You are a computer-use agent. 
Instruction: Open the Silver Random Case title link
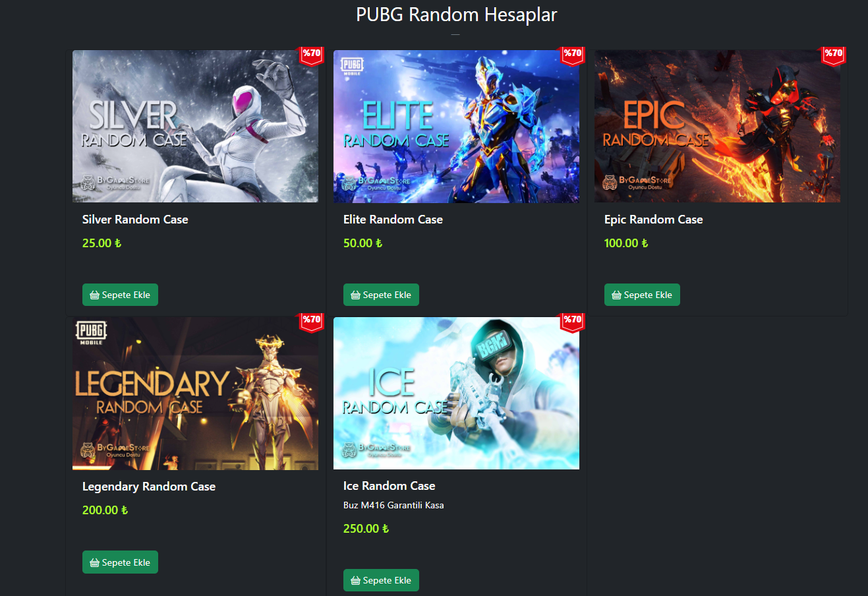pos(135,220)
